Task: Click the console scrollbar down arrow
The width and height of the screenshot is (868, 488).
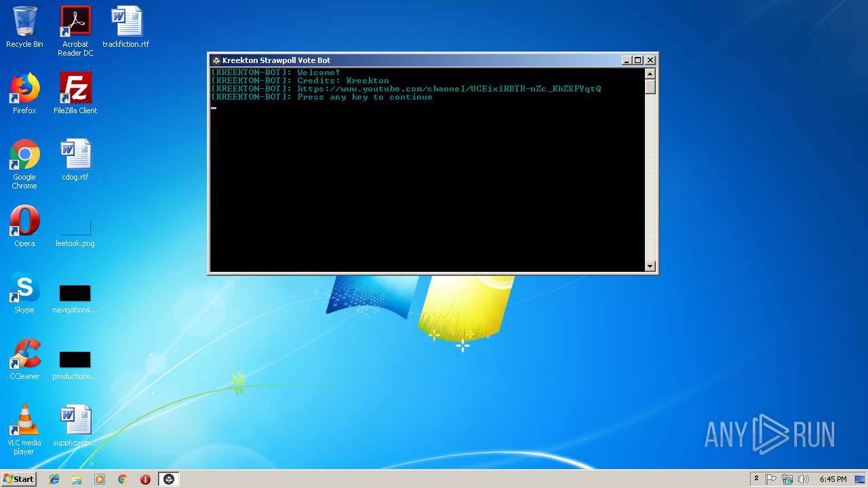Action: 650,266
